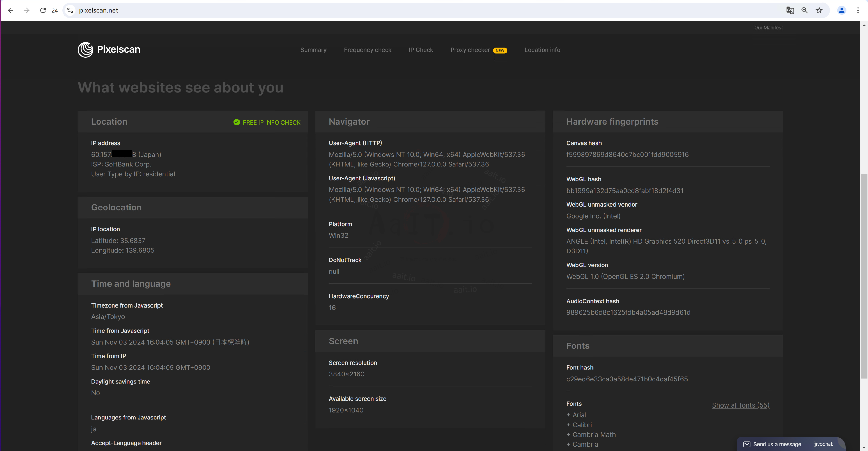Click the HardwareConcurency value 16
Viewport: 868px width, 451px height.
tap(332, 308)
